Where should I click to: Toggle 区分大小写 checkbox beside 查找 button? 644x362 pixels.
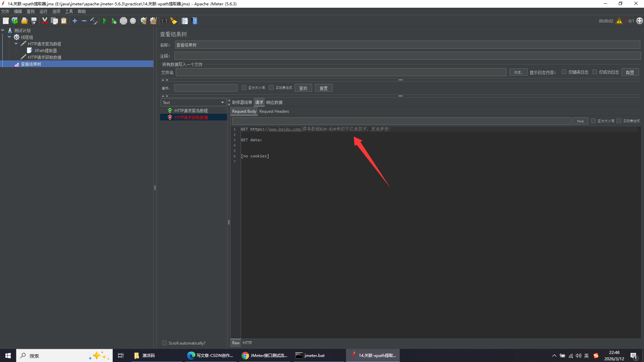[x=244, y=88]
